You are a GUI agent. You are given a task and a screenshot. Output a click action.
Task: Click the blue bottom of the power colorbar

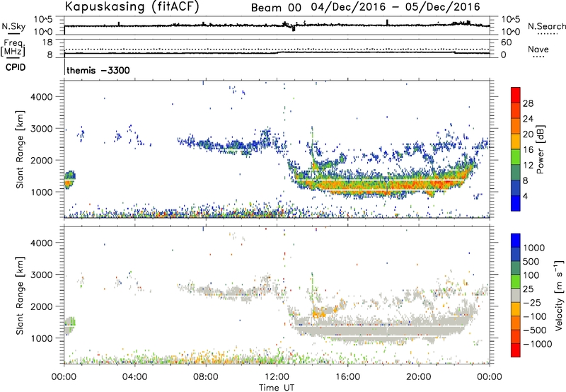click(516, 203)
